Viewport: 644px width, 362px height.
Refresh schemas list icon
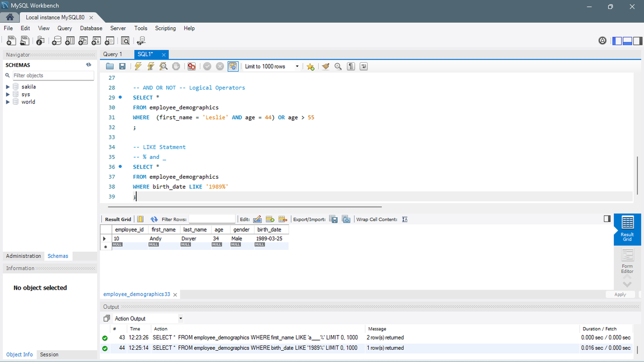(89, 65)
